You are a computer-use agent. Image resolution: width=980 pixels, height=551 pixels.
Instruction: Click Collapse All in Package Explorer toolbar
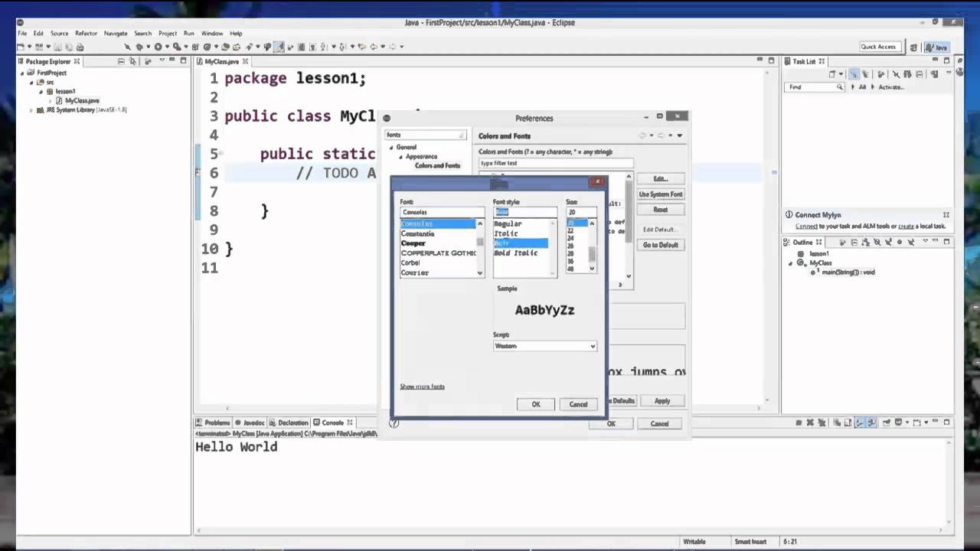tap(121, 61)
